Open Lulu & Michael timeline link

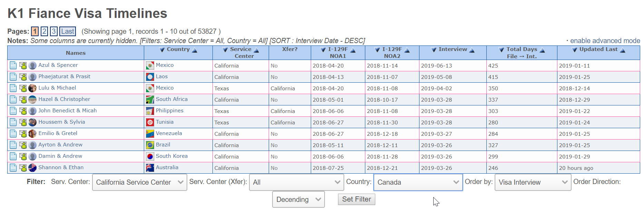point(57,88)
